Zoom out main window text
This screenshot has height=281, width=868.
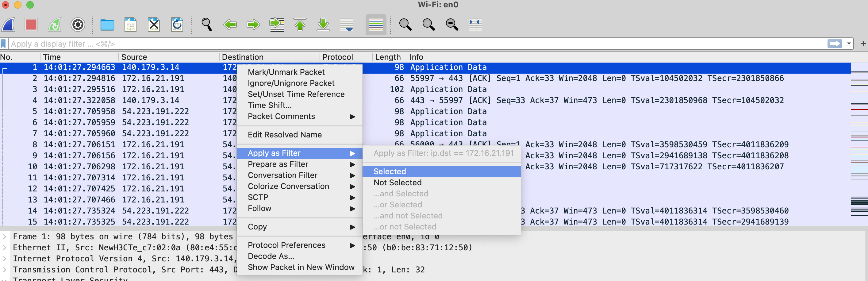point(428,24)
